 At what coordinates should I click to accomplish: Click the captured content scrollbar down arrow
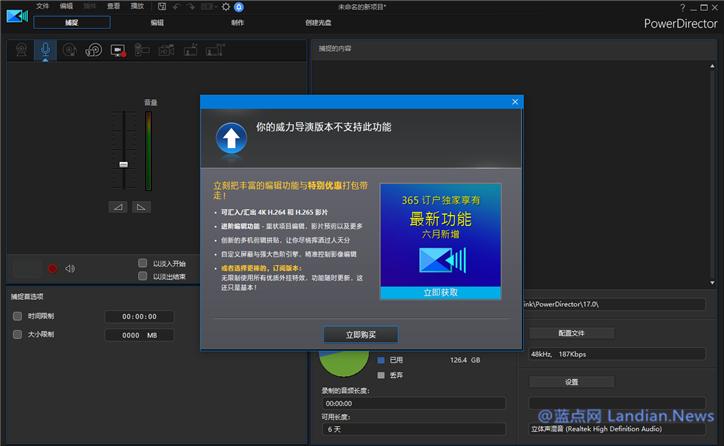(x=712, y=283)
